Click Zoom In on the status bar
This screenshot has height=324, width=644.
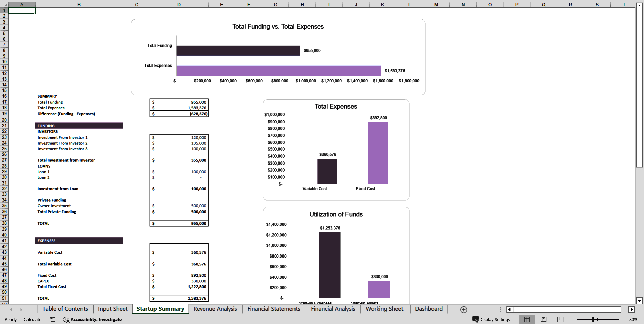[622, 319]
